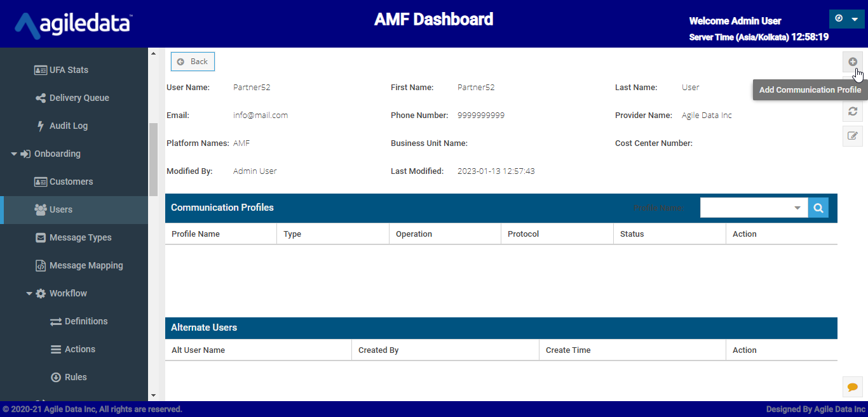Open Message Mapping section
The height and width of the screenshot is (417, 868).
(86, 265)
